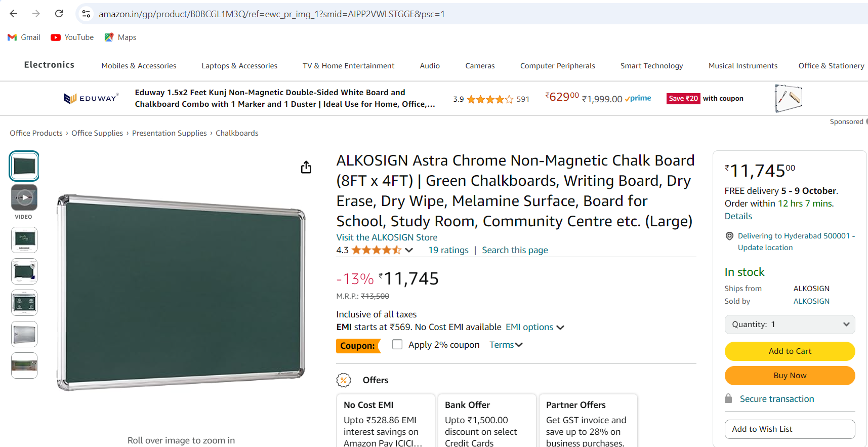Open the Computer Peripherals menu item
This screenshot has height=447, width=868.
click(x=557, y=66)
